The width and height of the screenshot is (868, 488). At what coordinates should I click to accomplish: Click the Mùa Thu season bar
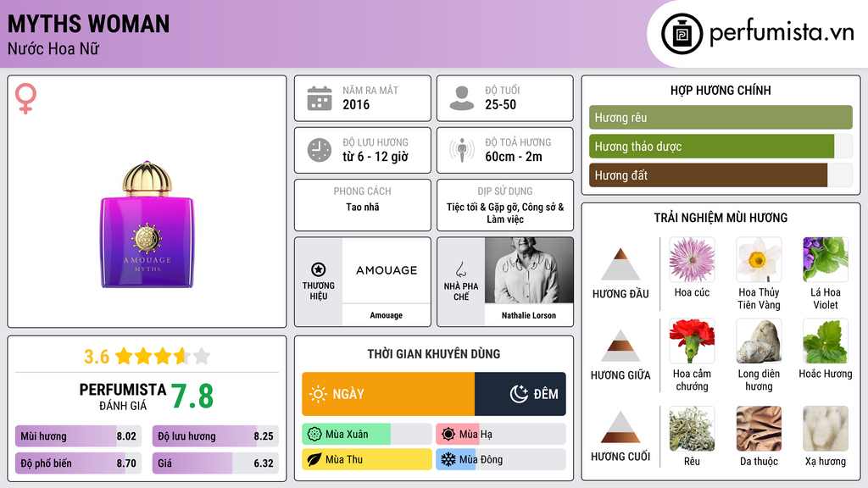(366, 459)
